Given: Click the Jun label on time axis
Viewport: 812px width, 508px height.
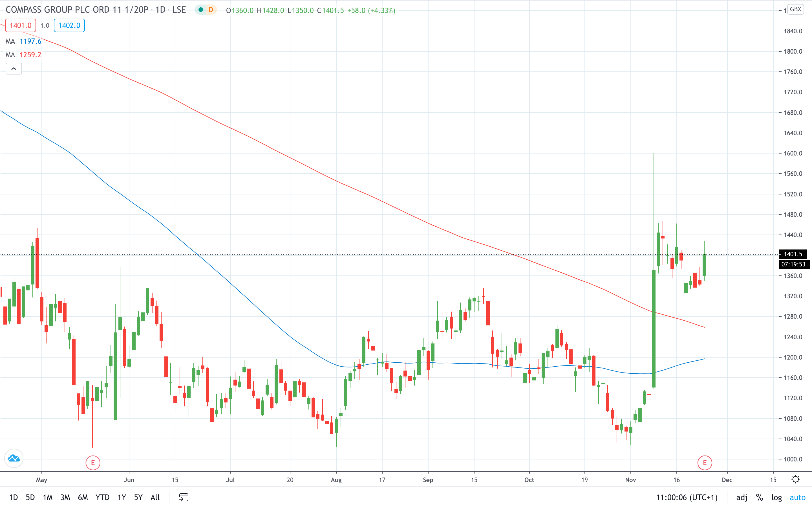Looking at the screenshot, I should pos(129,480).
